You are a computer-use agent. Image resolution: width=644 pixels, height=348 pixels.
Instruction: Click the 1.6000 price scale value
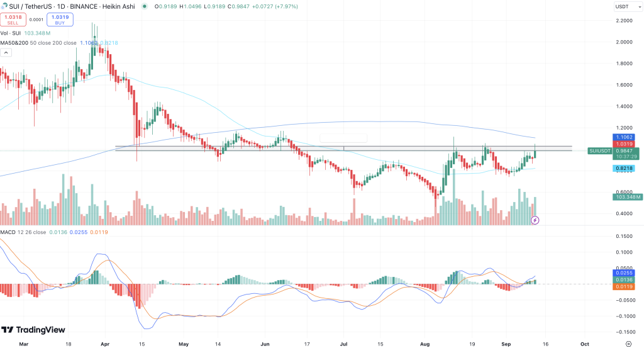(624, 85)
